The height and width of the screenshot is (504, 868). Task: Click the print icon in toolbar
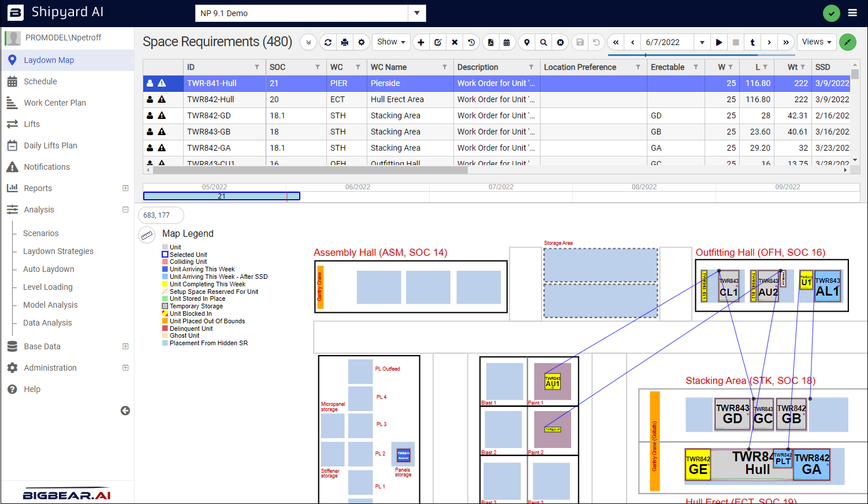click(345, 42)
